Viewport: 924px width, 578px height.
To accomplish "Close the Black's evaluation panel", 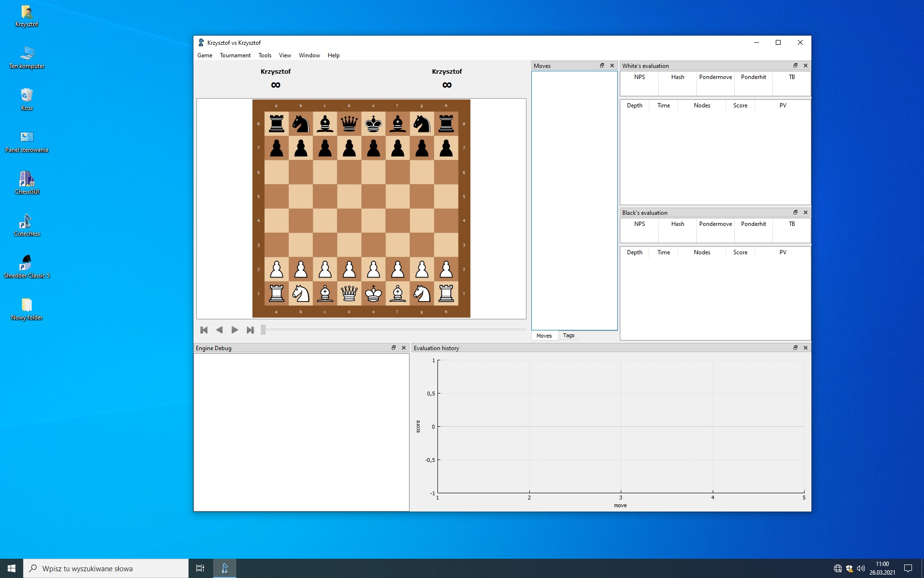I will tap(806, 212).
